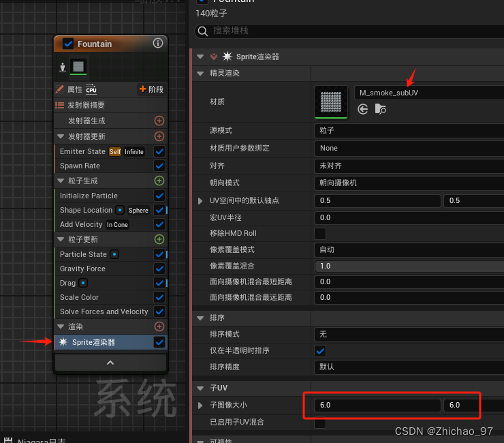Collapse the 精灵渲染 category
The height and width of the screenshot is (443, 504).
point(200,74)
